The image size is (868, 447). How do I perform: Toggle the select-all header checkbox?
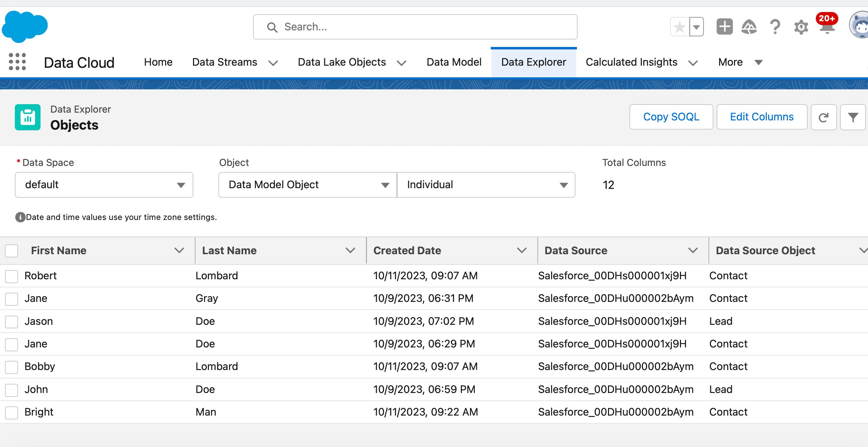12,251
